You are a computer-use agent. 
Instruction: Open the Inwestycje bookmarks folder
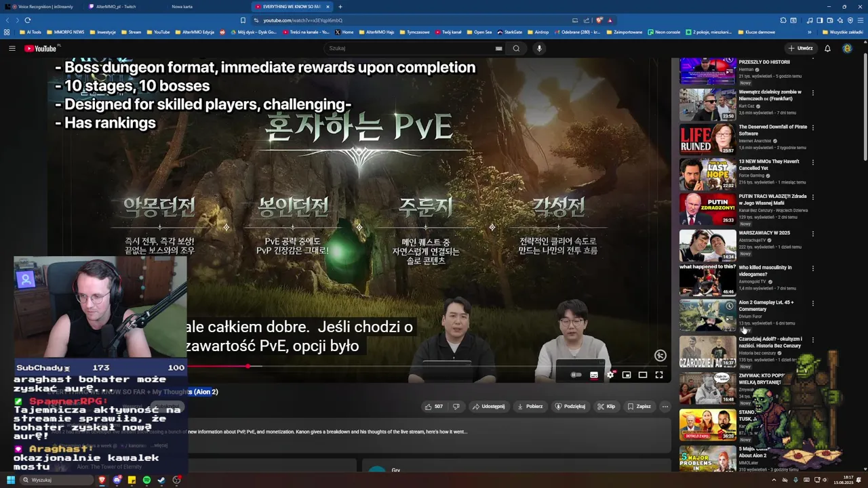(x=103, y=32)
